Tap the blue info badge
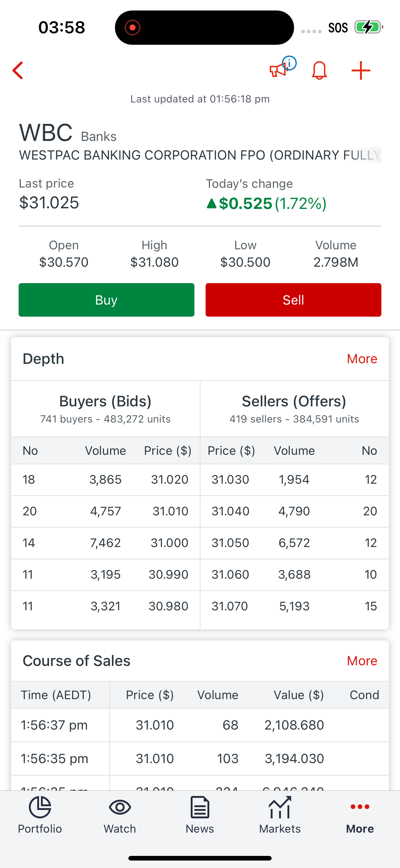This screenshot has width=400, height=868. (x=290, y=63)
